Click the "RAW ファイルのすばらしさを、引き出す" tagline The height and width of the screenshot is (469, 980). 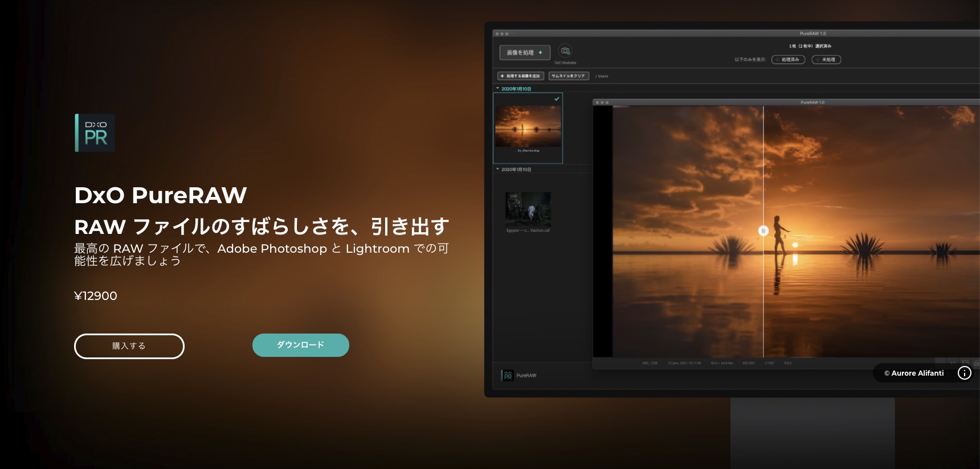(262, 227)
